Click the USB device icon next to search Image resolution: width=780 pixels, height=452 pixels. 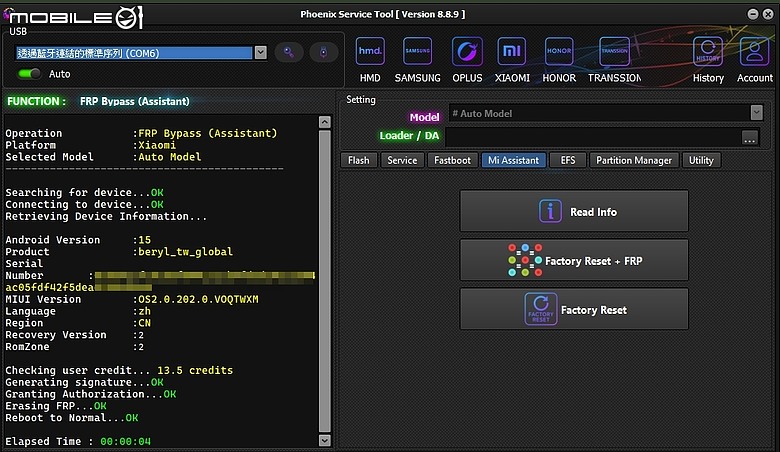(323, 52)
